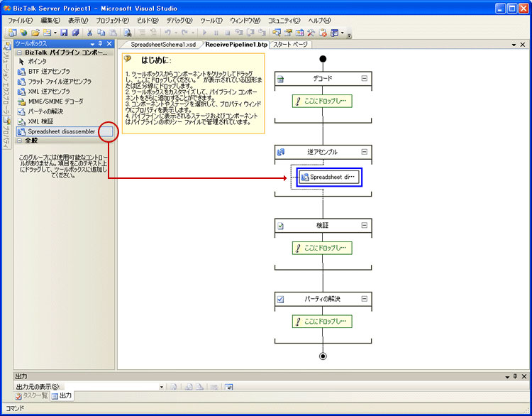Open the ツール(T) menu
Image resolution: width=532 pixels, height=416 pixels.
(211, 21)
